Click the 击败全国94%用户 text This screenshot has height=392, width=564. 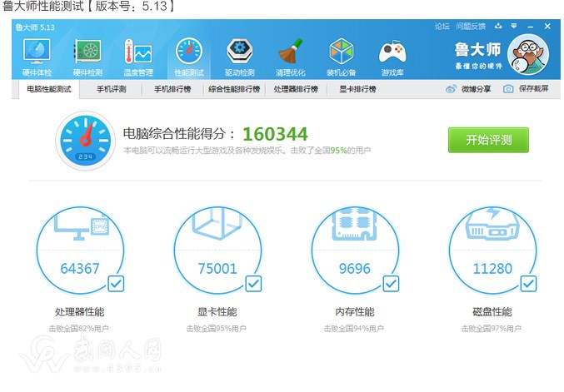click(x=354, y=329)
